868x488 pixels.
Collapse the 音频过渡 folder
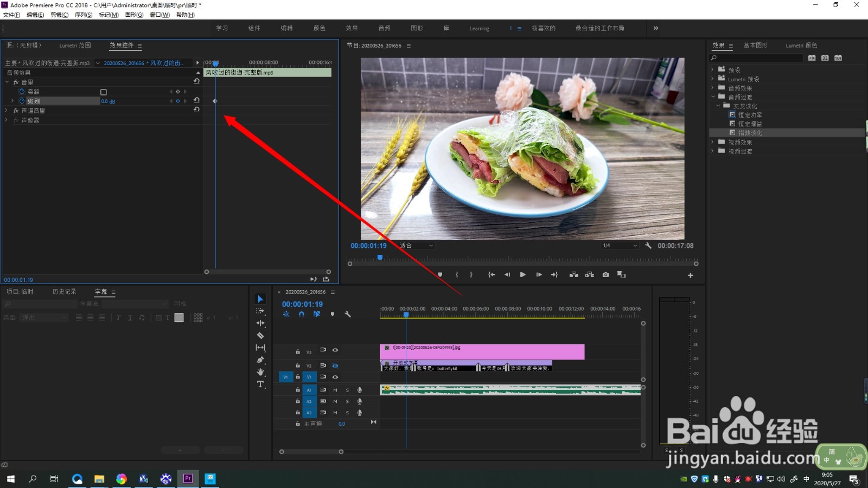(712, 97)
